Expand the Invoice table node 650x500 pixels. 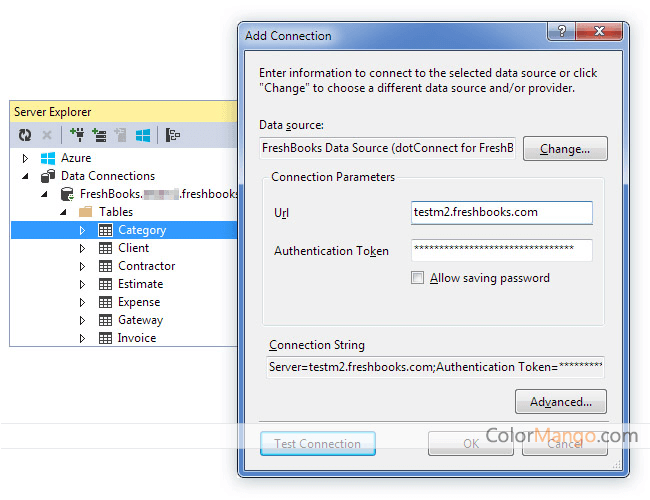pyautogui.click(x=82, y=338)
